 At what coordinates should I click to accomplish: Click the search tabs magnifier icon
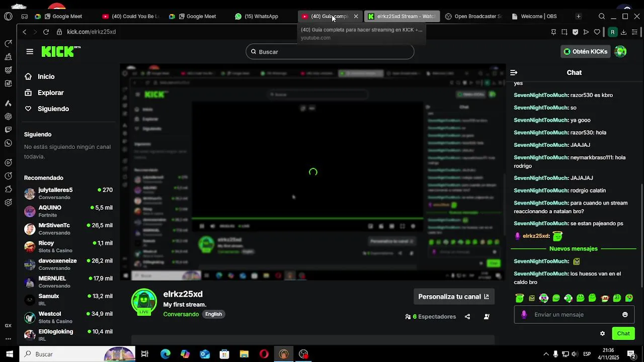(602, 16)
